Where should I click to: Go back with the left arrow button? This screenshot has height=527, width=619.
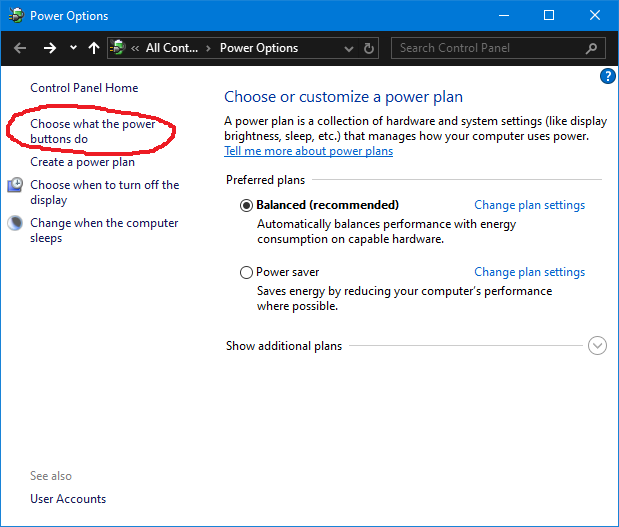point(20,48)
